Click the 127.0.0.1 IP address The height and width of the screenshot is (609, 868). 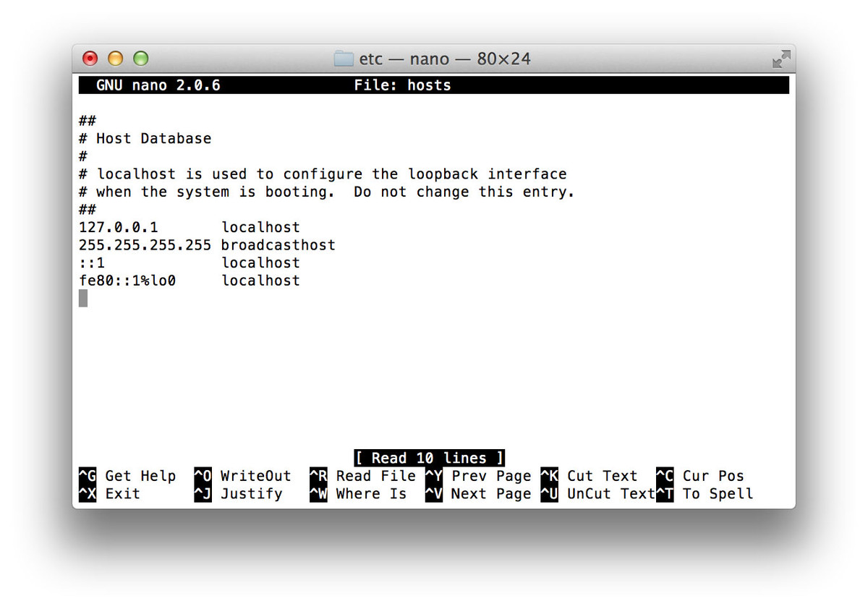pos(119,227)
